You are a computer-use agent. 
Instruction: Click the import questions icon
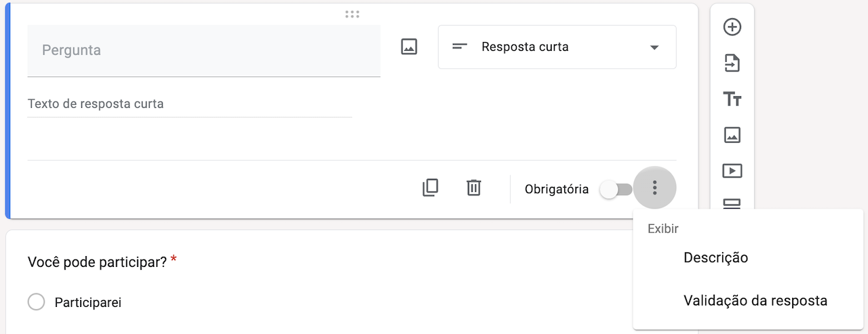732,64
